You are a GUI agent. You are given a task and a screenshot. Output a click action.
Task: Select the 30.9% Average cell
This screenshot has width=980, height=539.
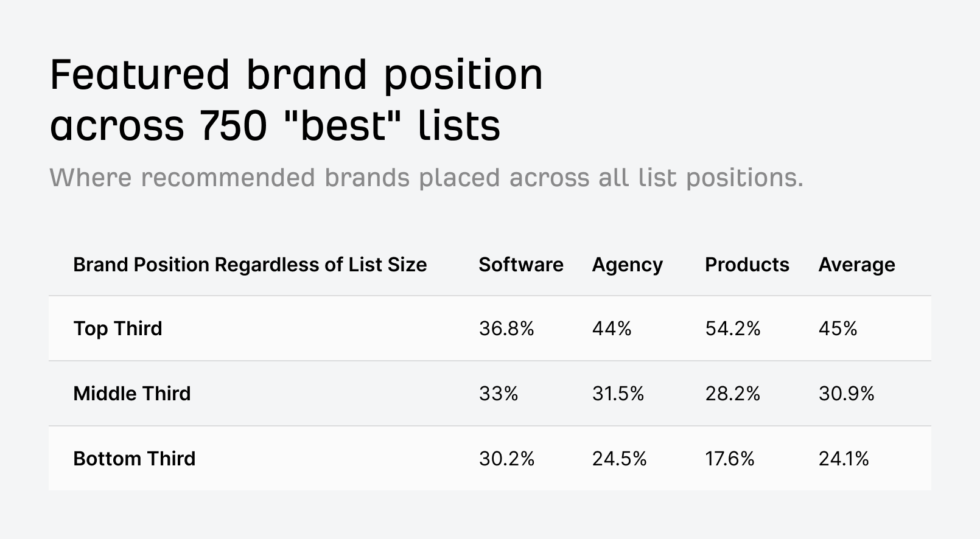(846, 394)
